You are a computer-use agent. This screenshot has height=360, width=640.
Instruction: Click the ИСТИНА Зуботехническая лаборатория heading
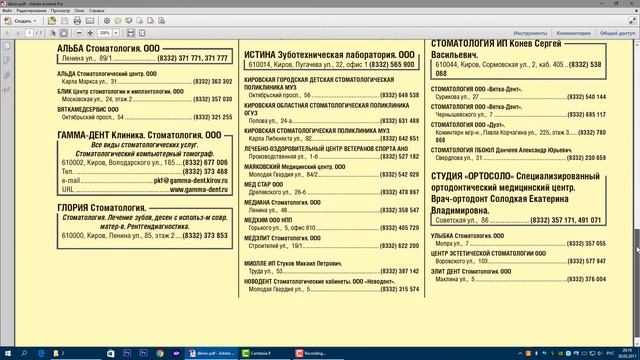(x=329, y=55)
